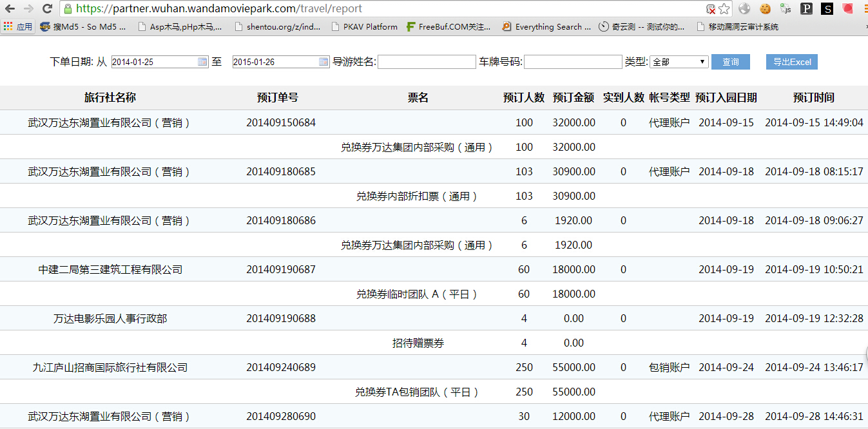Viewport: 868px width, 429px height.
Task: Click the 查询 search button
Action: click(731, 62)
